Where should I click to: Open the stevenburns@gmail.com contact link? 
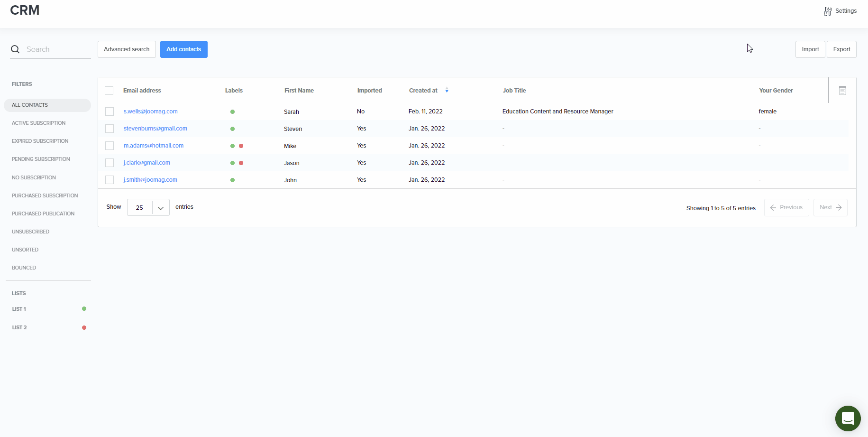click(x=155, y=129)
